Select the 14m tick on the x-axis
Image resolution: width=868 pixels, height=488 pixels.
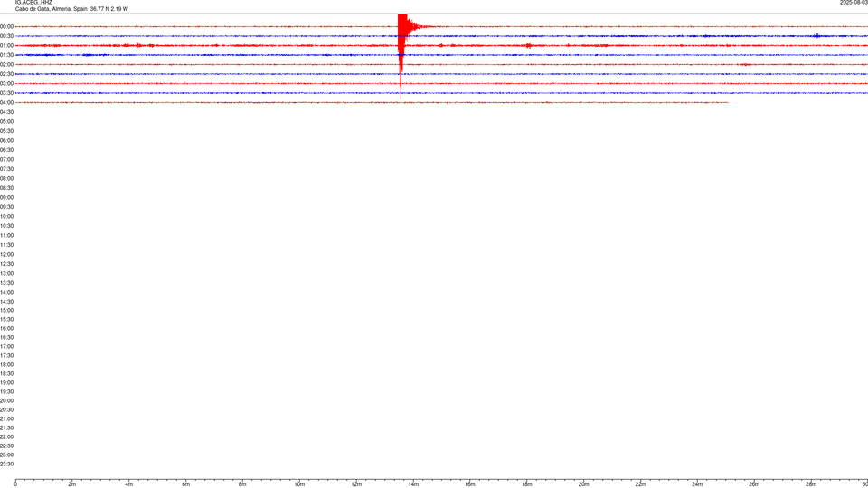413,484
